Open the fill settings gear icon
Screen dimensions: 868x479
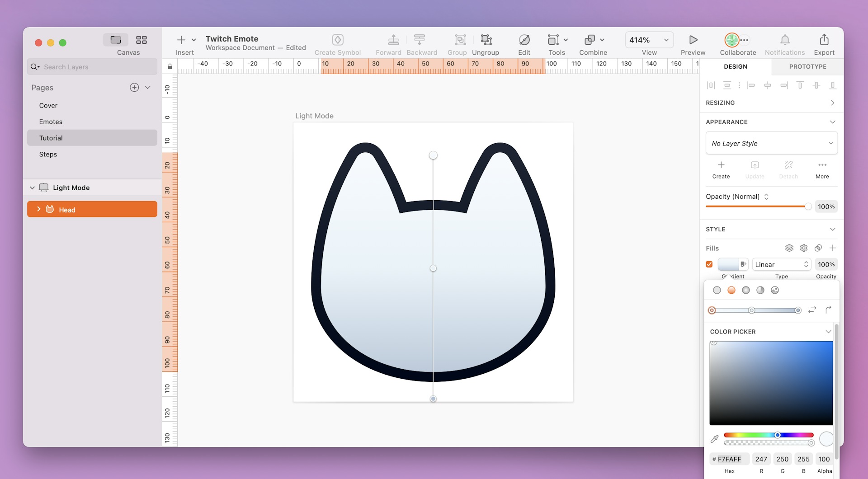[803, 248]
